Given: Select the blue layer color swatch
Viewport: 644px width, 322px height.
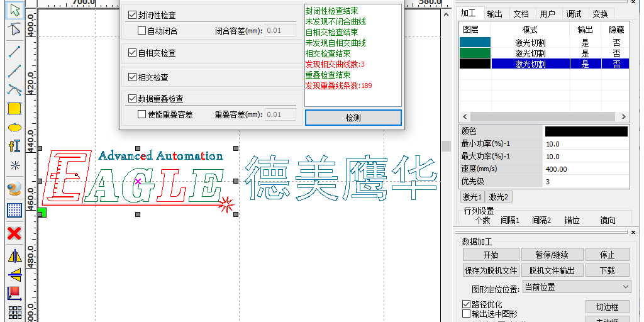Looking at the screenshot, I should 475,42.
